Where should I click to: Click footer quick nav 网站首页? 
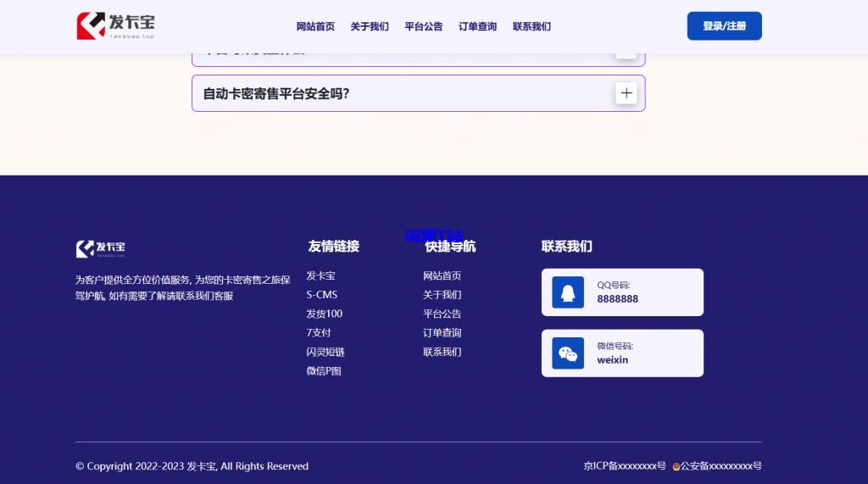pos(442,275)
